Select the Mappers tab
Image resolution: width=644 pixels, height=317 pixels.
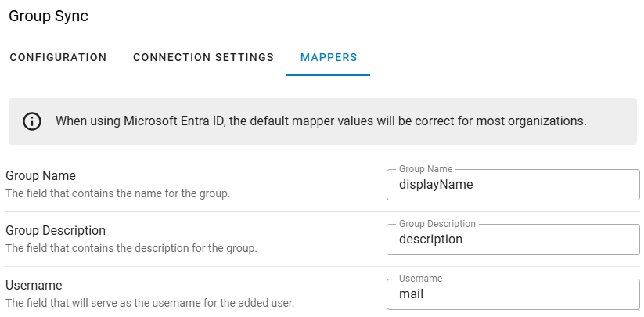pos(329,57)
